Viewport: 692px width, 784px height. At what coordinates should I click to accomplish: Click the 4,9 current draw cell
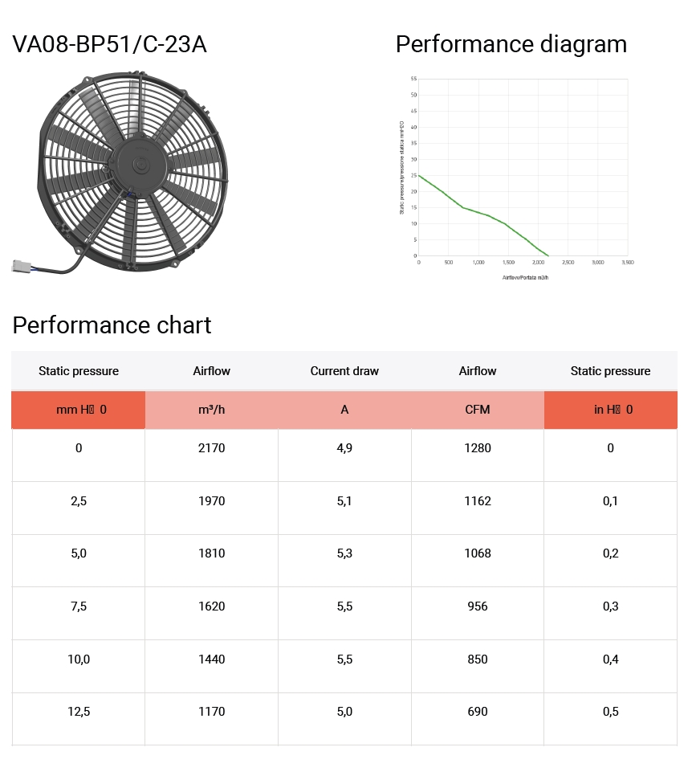(344, 448)
